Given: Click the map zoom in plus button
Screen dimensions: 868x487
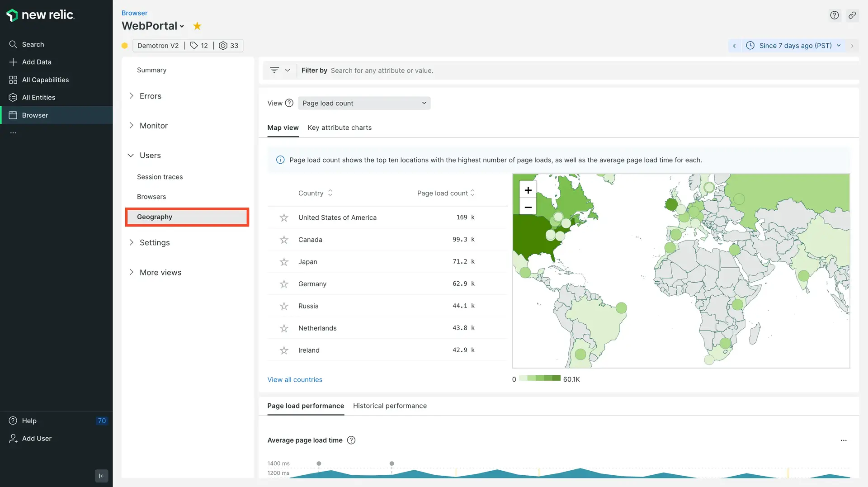Looking at the screenshot, I should click(x=528, y=190).
